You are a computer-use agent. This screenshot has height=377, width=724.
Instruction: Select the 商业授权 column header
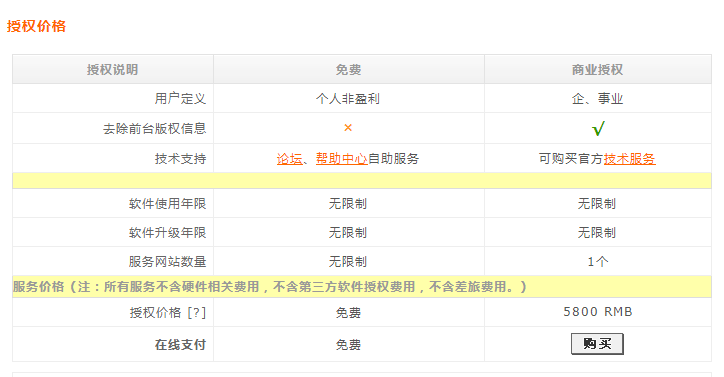[x=597, y=69]
